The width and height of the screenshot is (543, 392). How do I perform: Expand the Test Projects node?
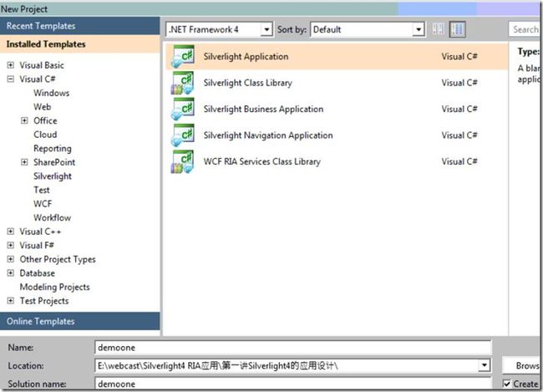pyautogui.click(x=11, y=301)
